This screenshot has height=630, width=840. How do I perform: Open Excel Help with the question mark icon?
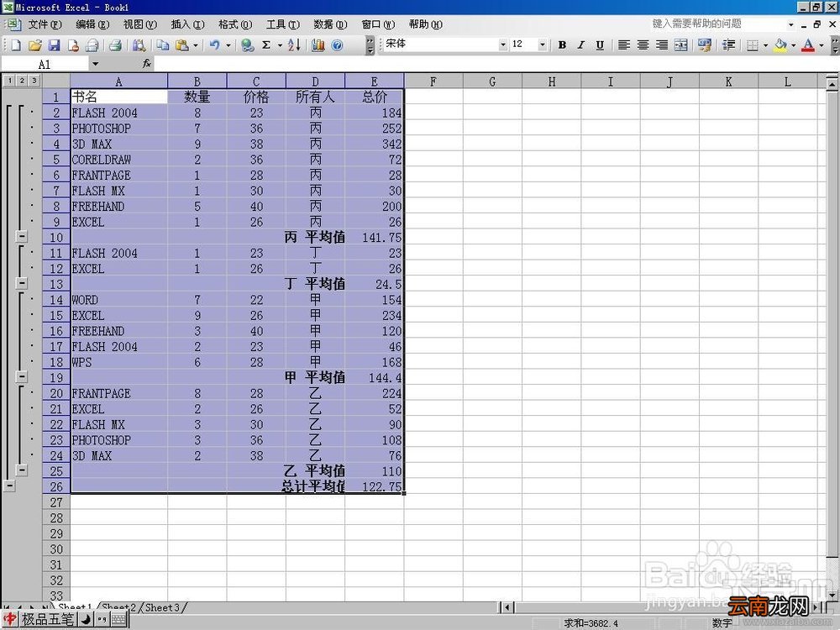pyautogui.click(x=337, y=45)
